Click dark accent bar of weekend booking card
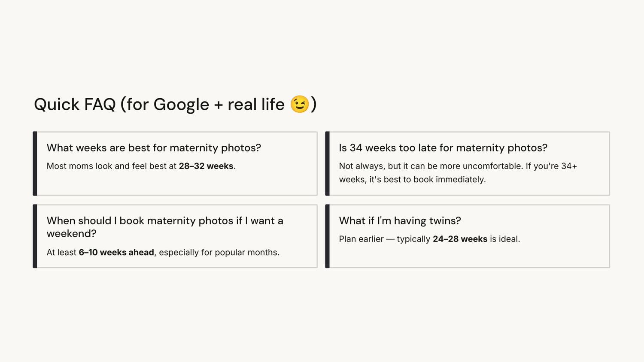Screen dimensions: 644x362 (x=35, y=236)
